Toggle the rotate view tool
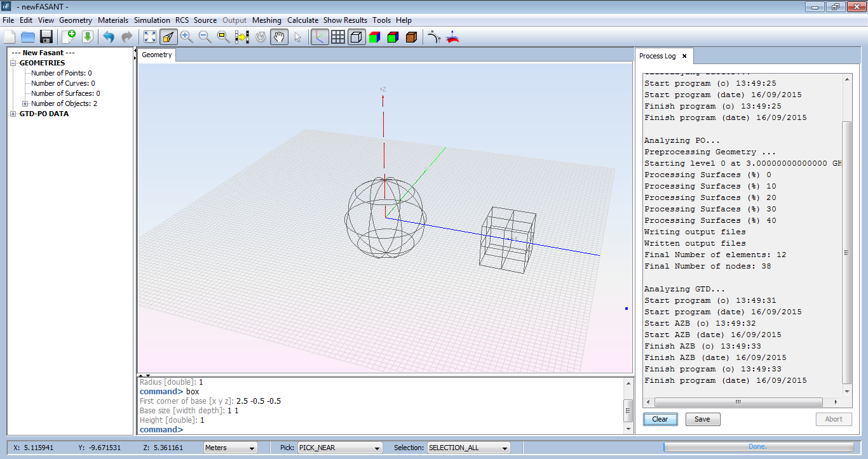Viewport: 868px width, 459px height. point(260,36)
